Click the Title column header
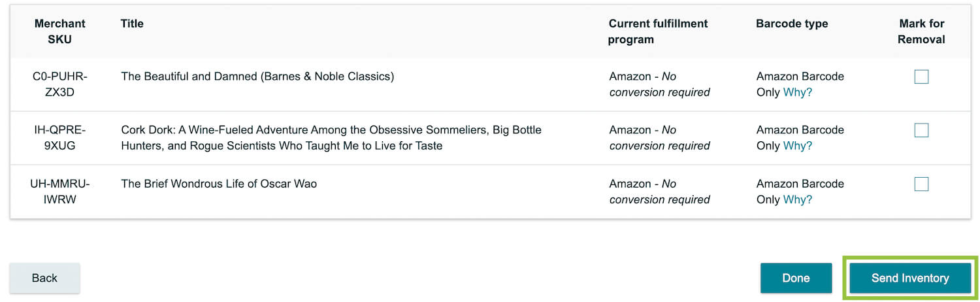This screenshot has width=980, height=302. [x=132, y=24]
